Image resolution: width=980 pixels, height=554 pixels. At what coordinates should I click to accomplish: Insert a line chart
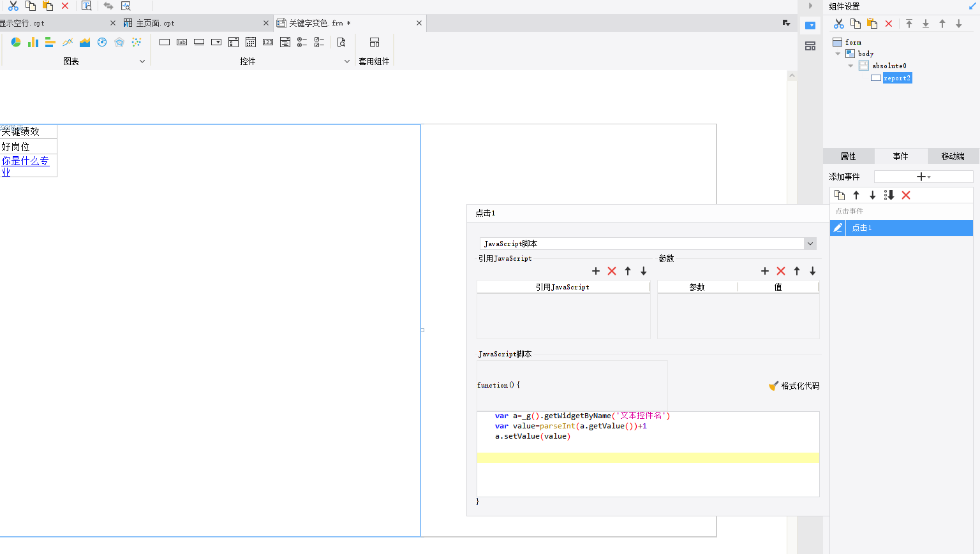coord(68,42)
